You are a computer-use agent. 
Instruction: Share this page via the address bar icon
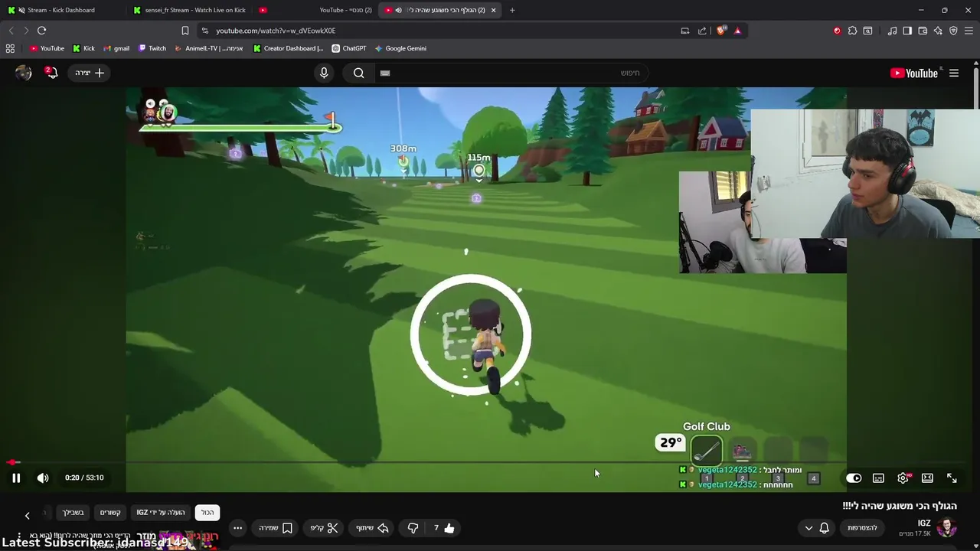pos(702,31)
